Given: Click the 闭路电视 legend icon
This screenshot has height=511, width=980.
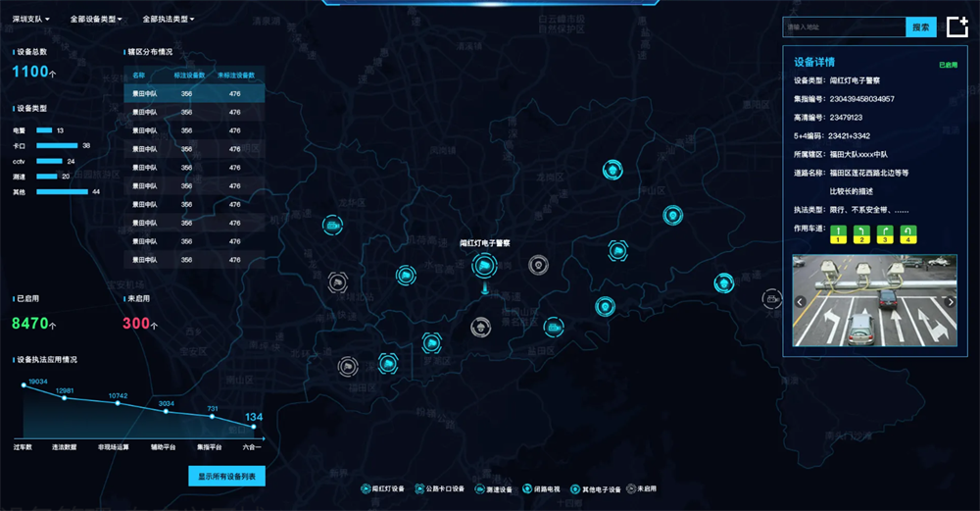Looking at the screenshot, I should coord(528,488).
